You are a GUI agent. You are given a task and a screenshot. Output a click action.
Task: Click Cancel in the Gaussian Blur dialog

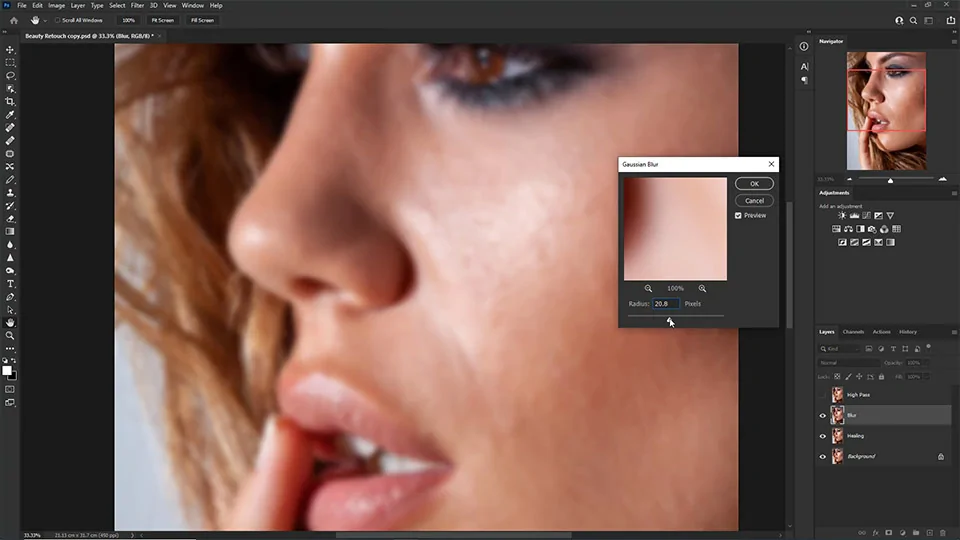754,201
